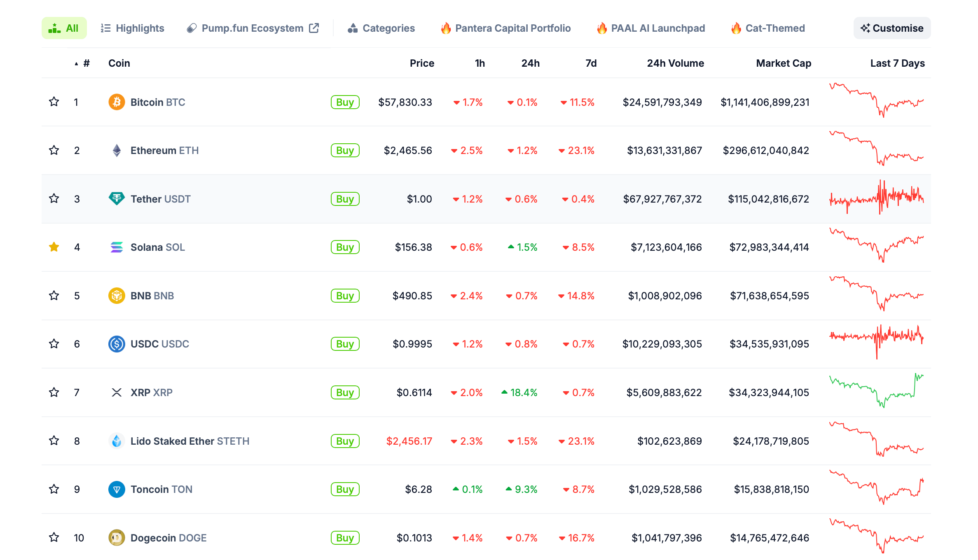Click Buy for USDC

(x=345, y=344)
